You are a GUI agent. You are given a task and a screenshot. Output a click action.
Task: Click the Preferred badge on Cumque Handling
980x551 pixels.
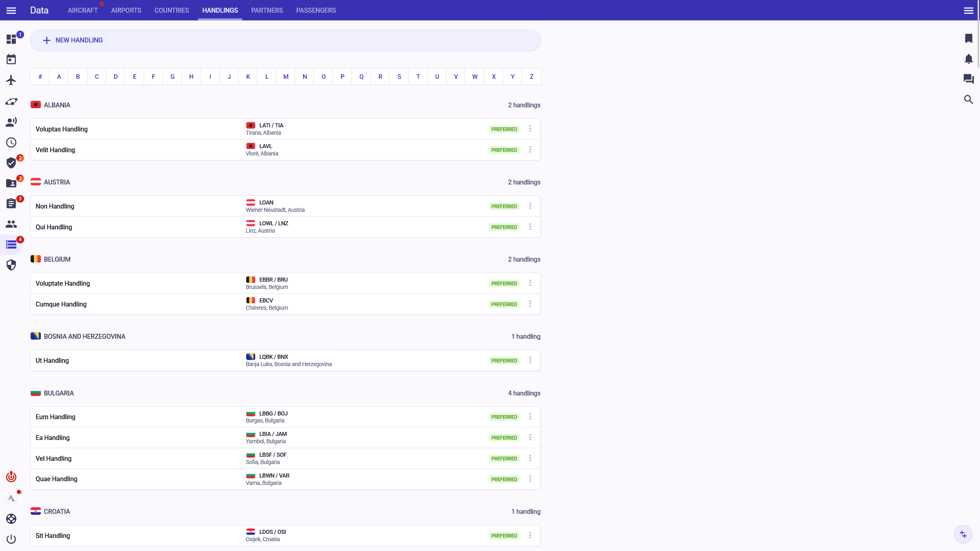click(504, 304)
